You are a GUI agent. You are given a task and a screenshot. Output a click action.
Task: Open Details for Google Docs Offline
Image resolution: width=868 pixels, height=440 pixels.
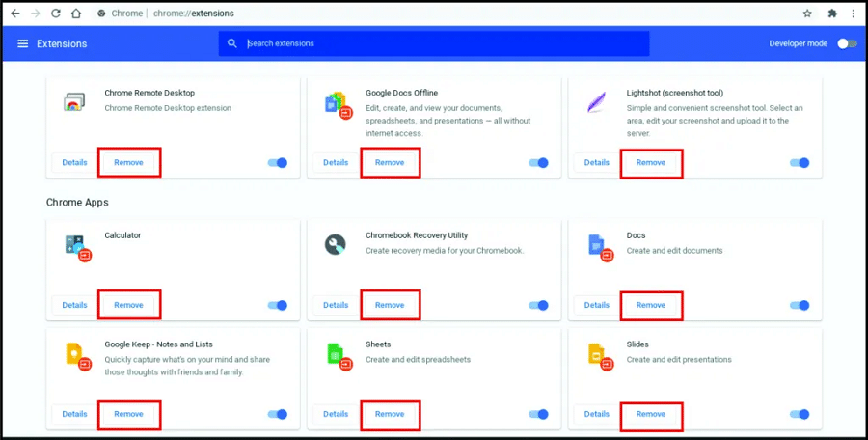pos(336,163)
